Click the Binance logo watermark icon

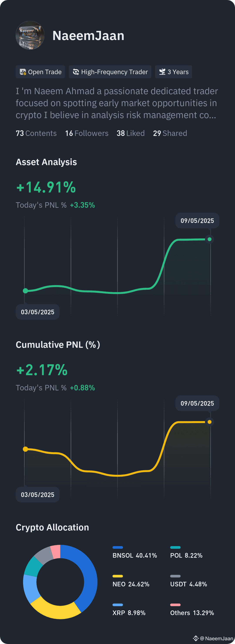pyautogui.click(x=196, y=638)
